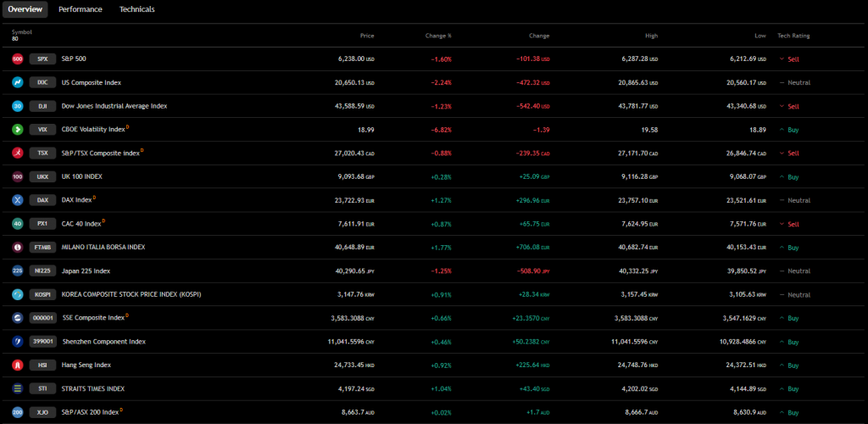The width and height of the screenshot is (868, 424).
Task: Open the MILANO ITALIA BORSA INDEX link
Action: tap(103, 248)
